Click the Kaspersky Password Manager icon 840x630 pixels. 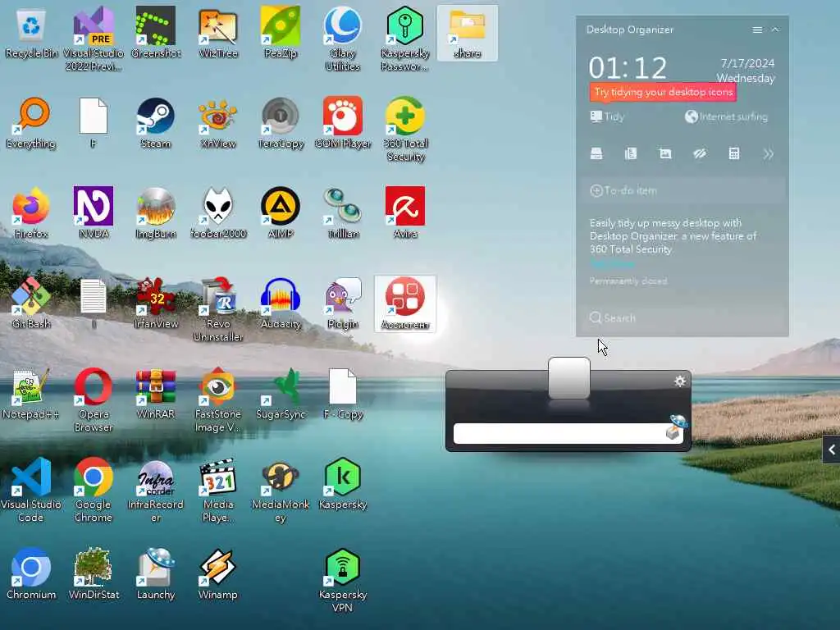click(405, 39)
